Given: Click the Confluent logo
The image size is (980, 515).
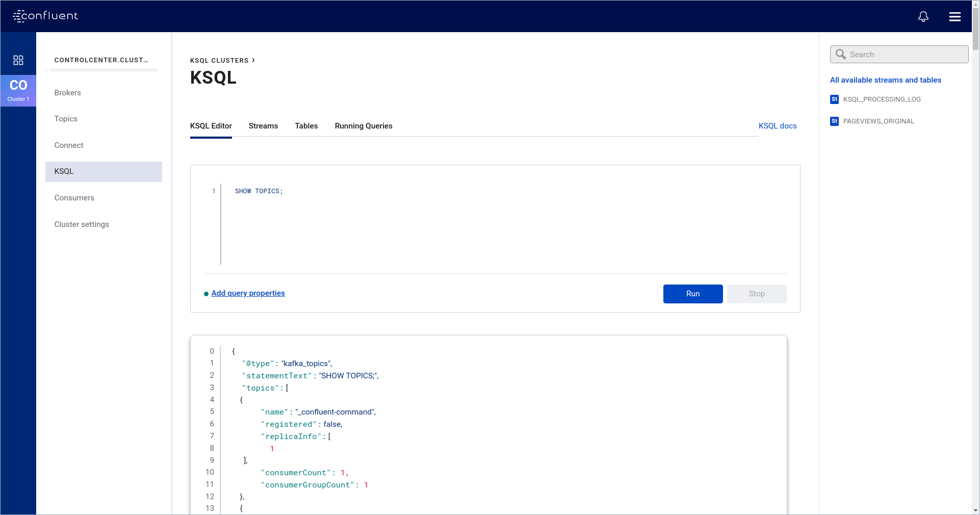Looking at the screenshot, I should click(45, 16).
